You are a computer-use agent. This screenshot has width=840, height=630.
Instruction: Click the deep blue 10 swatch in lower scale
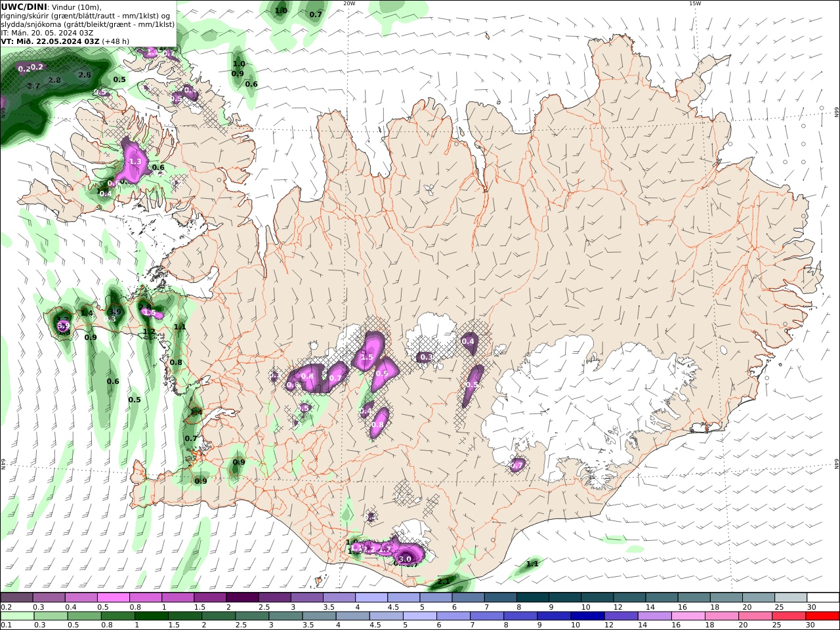(x=587, y=616)
